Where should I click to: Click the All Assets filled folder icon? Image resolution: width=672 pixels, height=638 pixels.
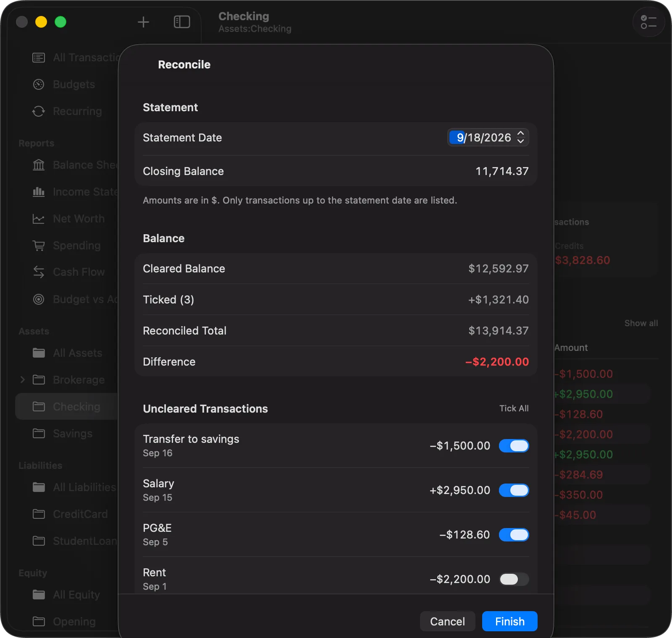(x=39, y=353)
